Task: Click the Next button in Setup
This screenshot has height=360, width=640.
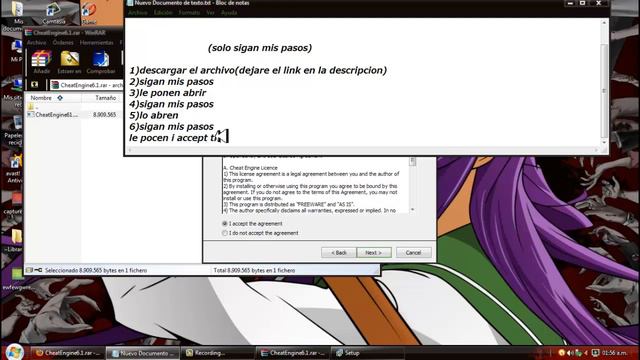Action: pos(374,253)
